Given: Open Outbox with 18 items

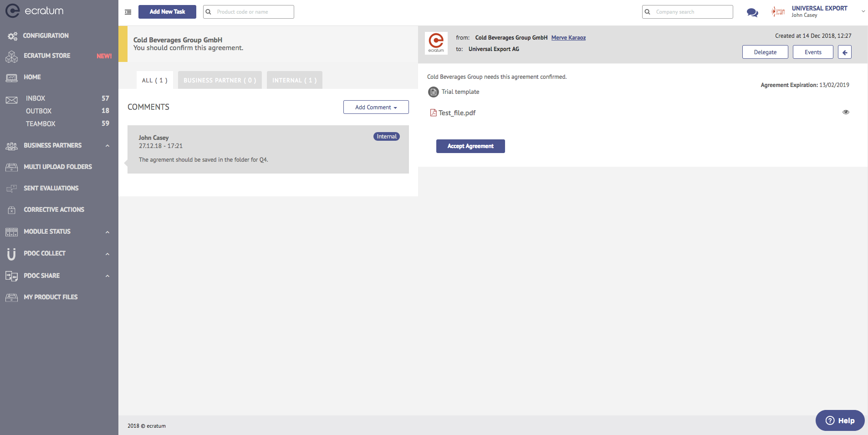Looking at the screenshot, I should 67,111.
